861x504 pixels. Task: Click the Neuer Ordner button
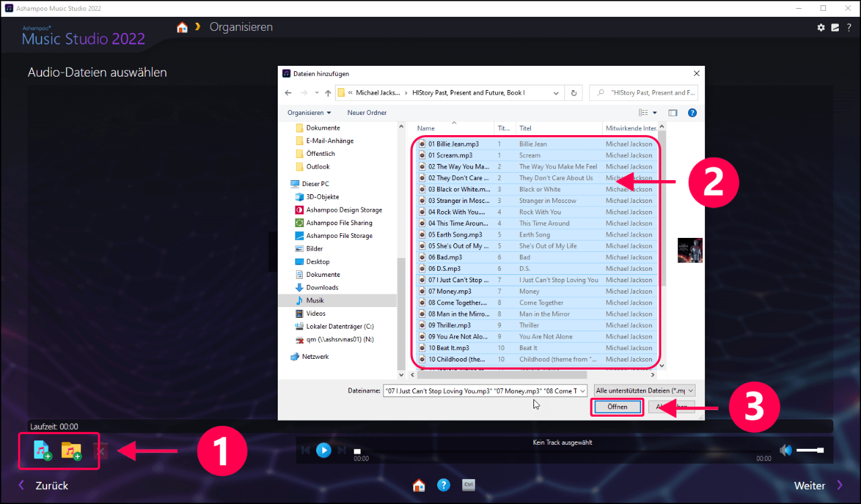(367, 113)
